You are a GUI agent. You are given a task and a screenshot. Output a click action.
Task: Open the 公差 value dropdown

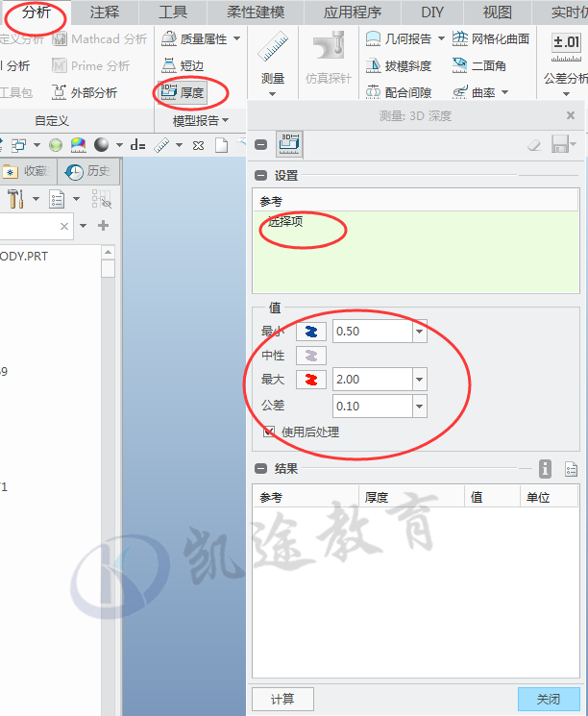coord(420,406)
